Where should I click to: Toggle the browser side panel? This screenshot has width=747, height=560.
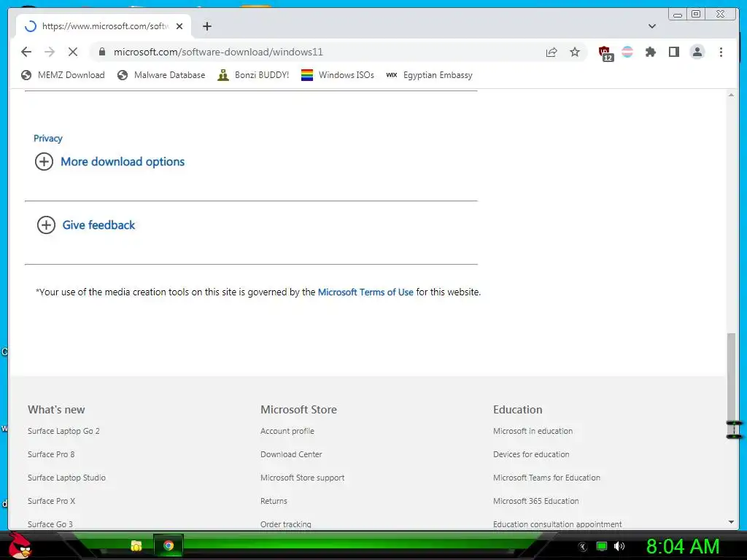click(x=673, y=52)
